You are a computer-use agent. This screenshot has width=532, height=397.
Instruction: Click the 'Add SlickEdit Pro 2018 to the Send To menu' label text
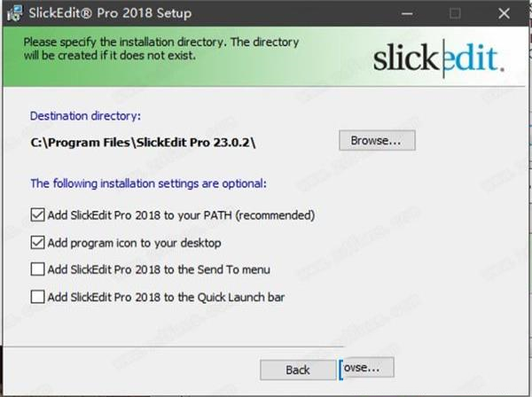click(159, 270)
